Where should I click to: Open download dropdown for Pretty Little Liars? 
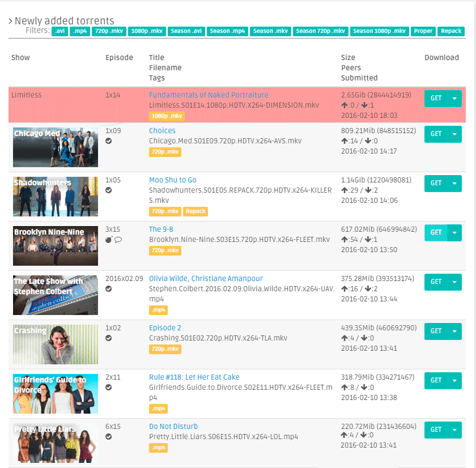pyautogui.click(x=454, y=430)
